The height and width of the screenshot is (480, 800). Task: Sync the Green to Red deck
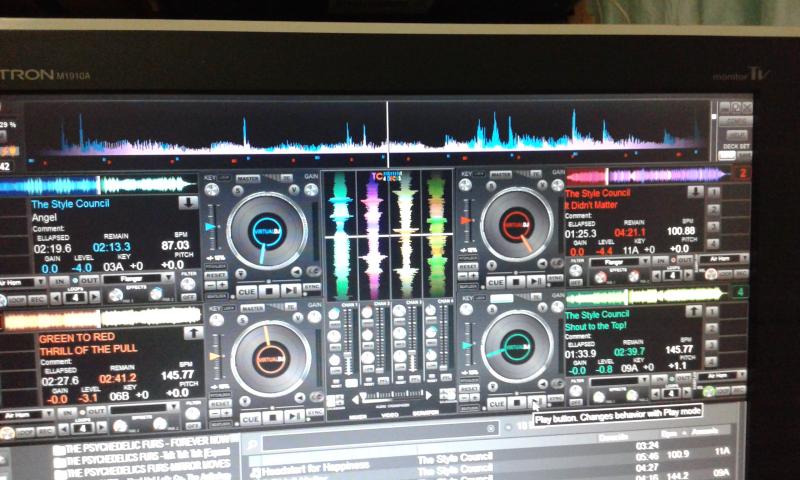[315, 412]
